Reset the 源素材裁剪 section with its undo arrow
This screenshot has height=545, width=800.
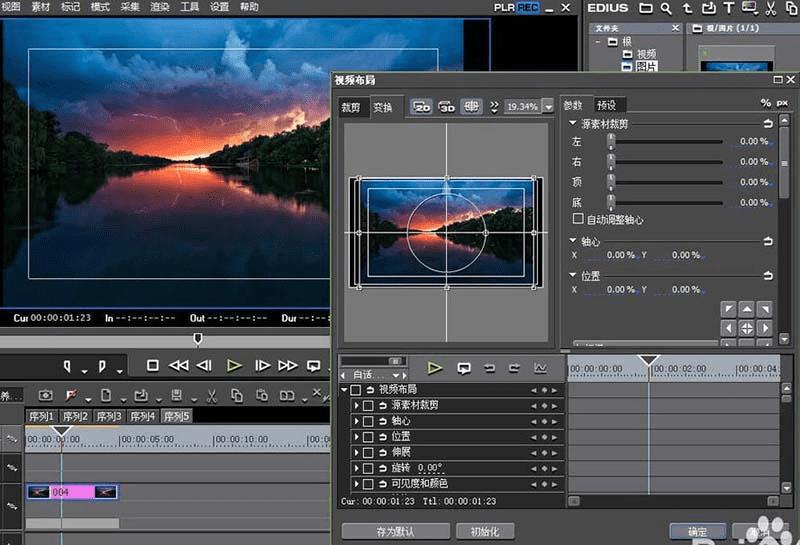[768, 123]
